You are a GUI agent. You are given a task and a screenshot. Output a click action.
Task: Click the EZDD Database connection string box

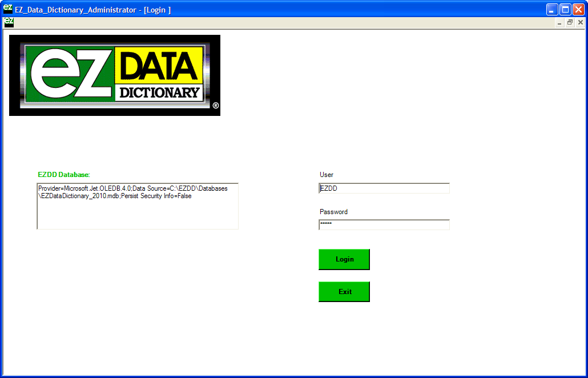(x=137, y=206)
